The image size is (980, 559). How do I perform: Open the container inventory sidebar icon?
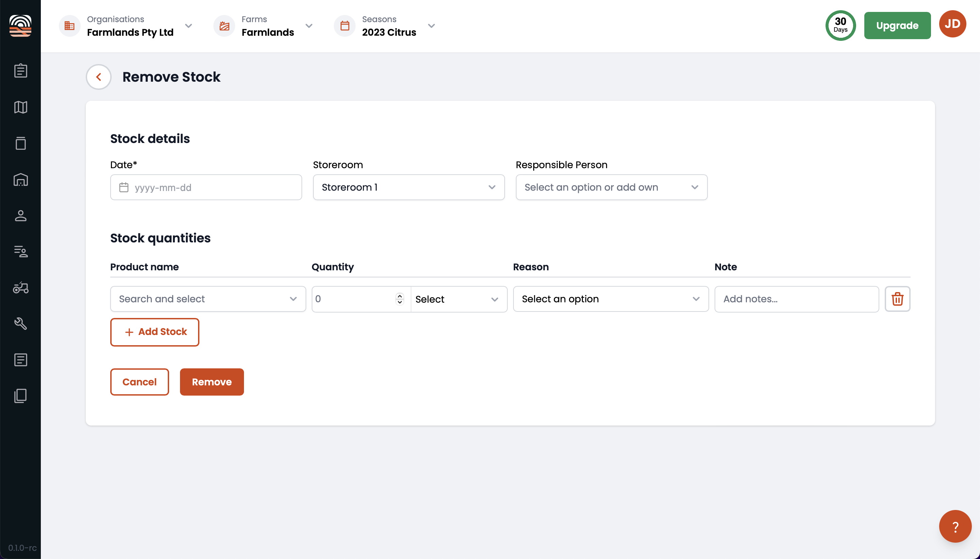click(x=20, y=143)
